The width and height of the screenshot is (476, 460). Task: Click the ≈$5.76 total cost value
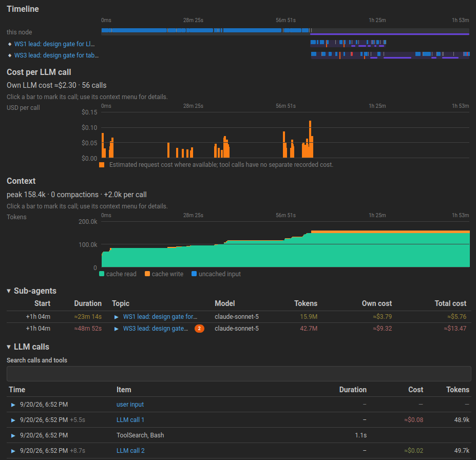click(x=457, y=316)
